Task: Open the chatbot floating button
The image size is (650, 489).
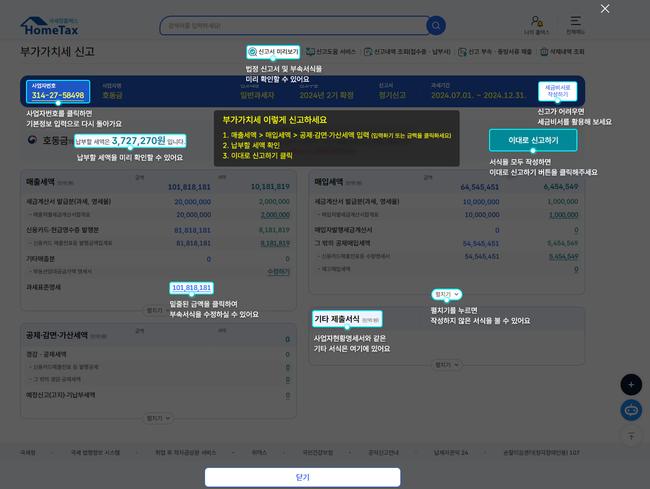Action: click(631, 409)
